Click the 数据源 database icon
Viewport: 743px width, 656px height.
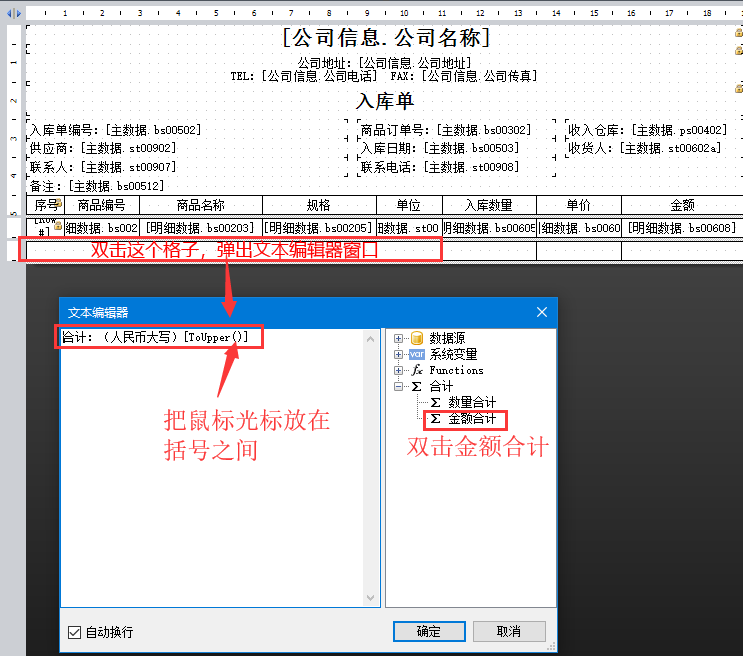[x=417, y=338]
